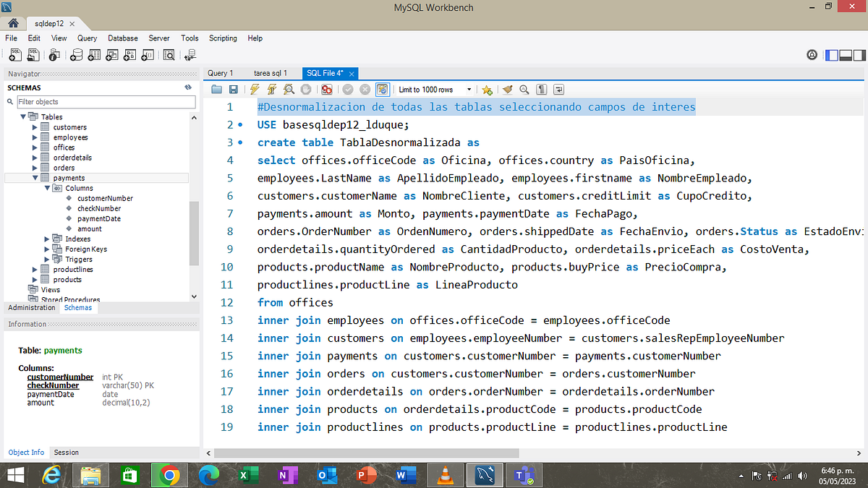
Task: Create a new table toolbar icon
Action: pyautogui.click(x=94, y=54)
